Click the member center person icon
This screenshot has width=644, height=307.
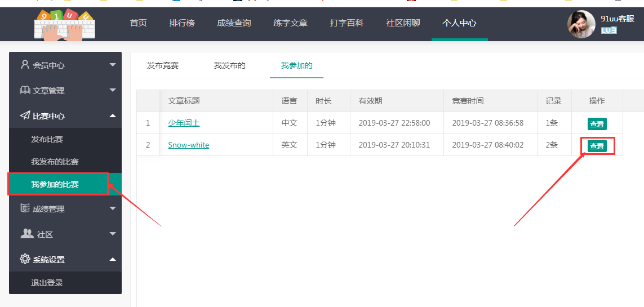tap(25, 64)
